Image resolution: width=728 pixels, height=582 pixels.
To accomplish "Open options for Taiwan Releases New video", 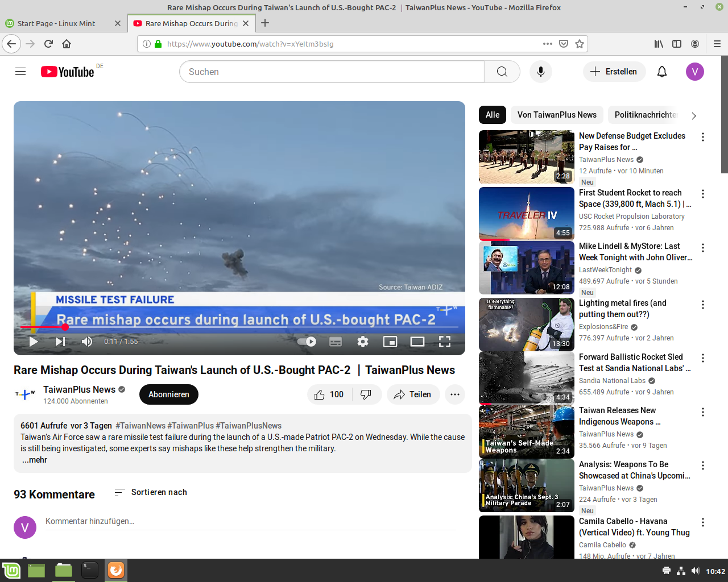I will tap(703, 412).
